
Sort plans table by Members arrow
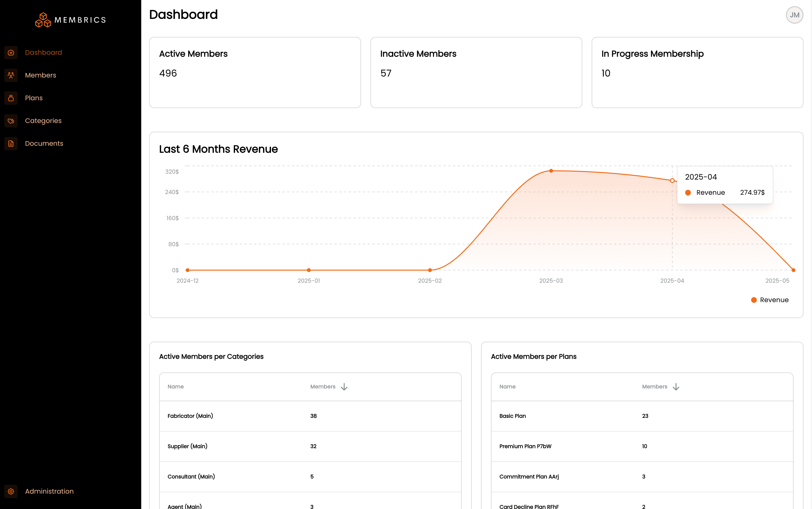676,387
